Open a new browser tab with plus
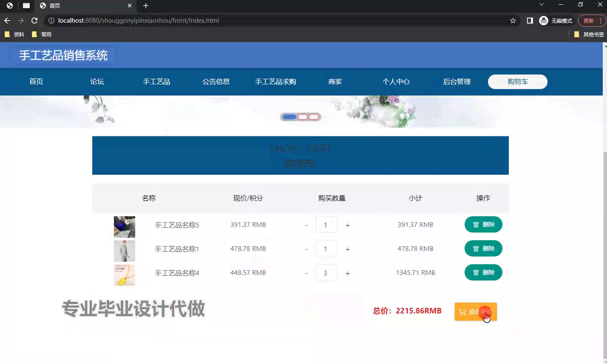Screen dimensions: 607x364 pos(146,5)
